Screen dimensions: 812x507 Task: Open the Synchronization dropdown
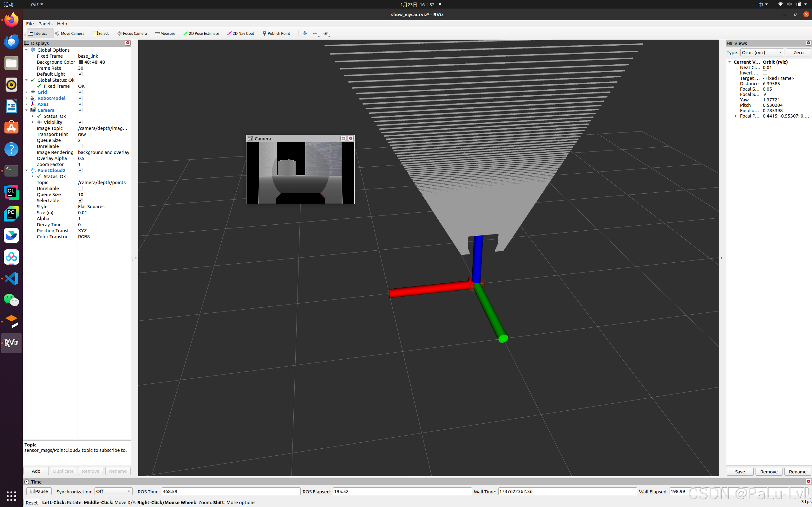coord(113,491)
